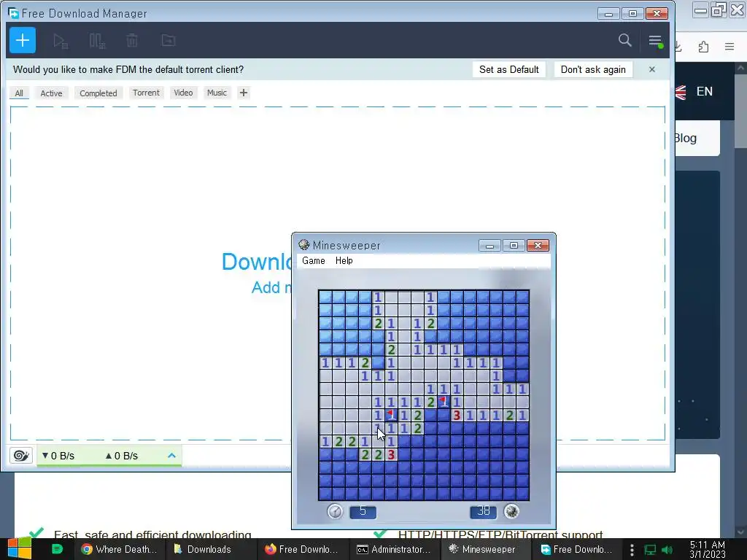Click Don't ask again button
Viewport: 747px width, 560px height.
pos(593,69)
